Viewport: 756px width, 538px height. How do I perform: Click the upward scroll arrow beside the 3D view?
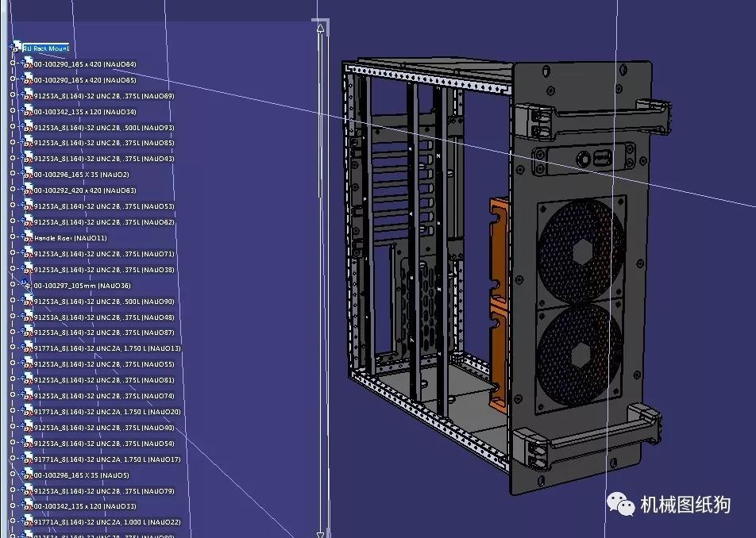(320, 26)
